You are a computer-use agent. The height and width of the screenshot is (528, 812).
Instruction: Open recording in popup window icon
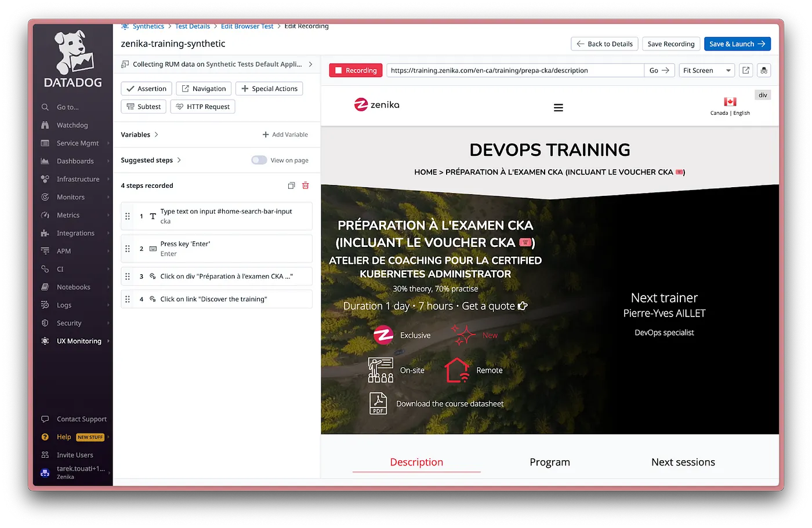(746, 70)
